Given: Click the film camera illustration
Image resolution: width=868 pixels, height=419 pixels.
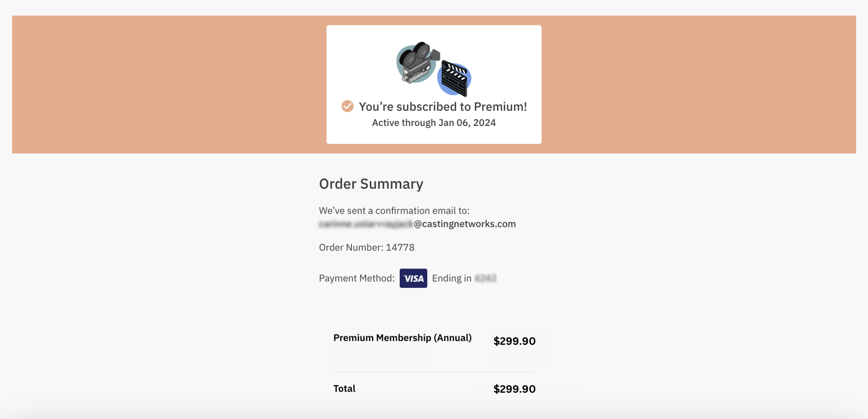Looking at the screenshot, I should (x=416, y=63).
